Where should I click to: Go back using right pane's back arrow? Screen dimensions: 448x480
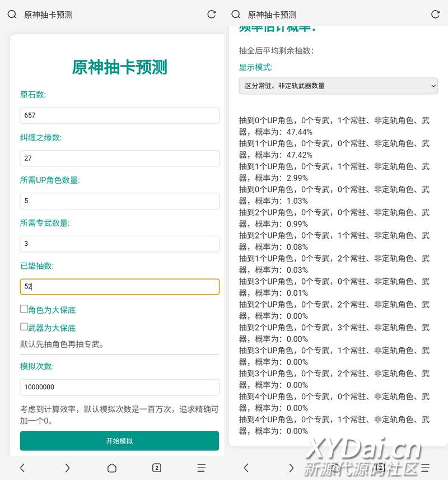click(246, 468)
